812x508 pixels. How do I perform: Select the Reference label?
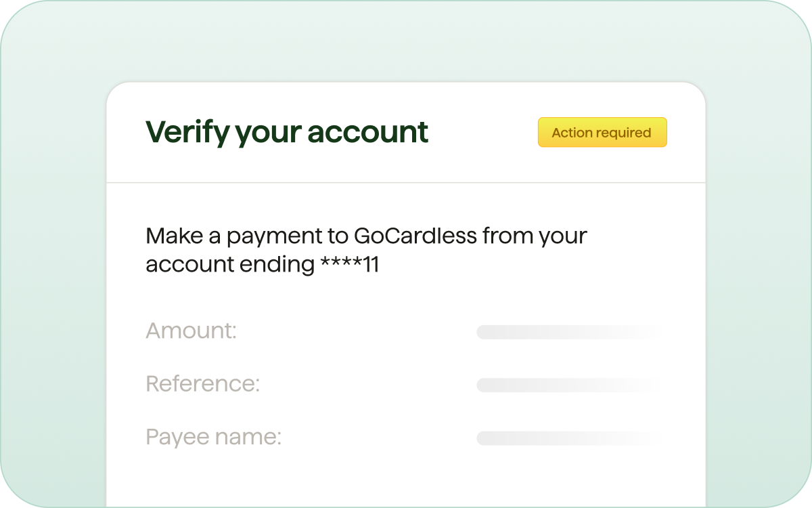tap(203, 384)
